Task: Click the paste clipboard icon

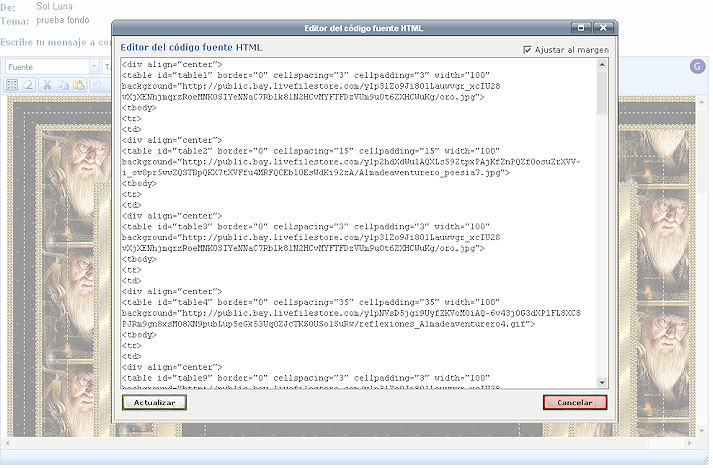Action: pos(79,85)
